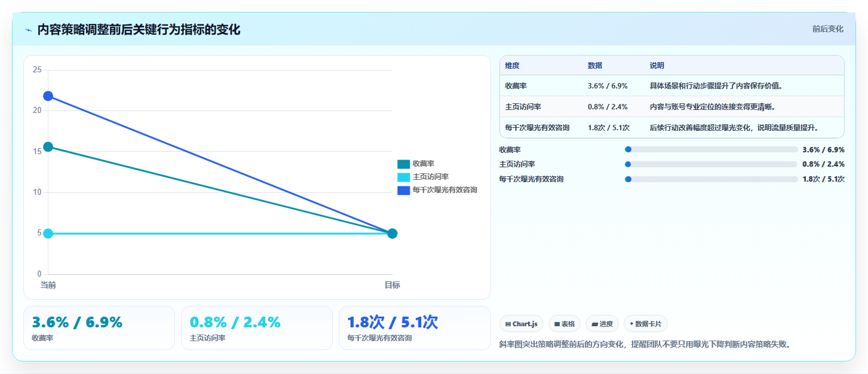
Task: Click the lightning icon beside the title
Action: [x=28, y=30]
